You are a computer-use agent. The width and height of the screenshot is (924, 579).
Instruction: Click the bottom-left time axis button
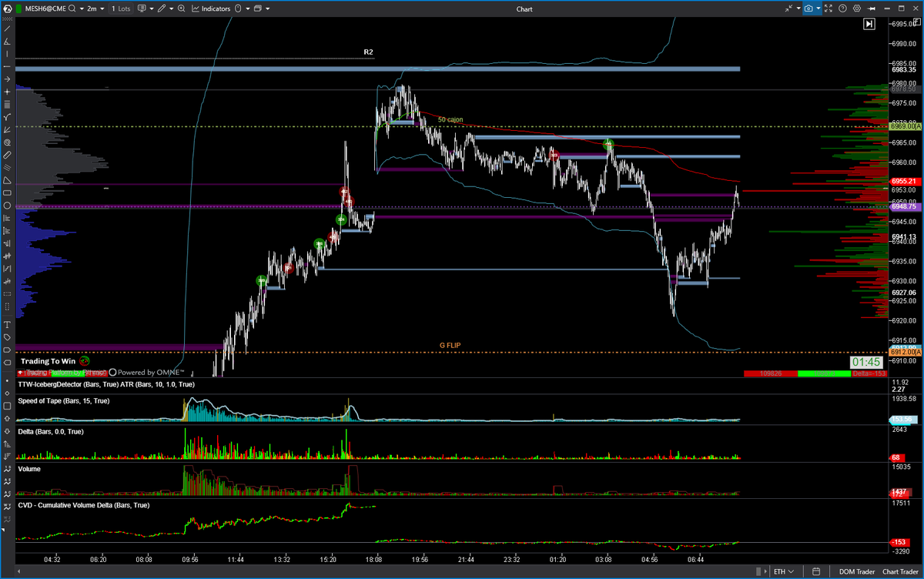click(18, 571)
